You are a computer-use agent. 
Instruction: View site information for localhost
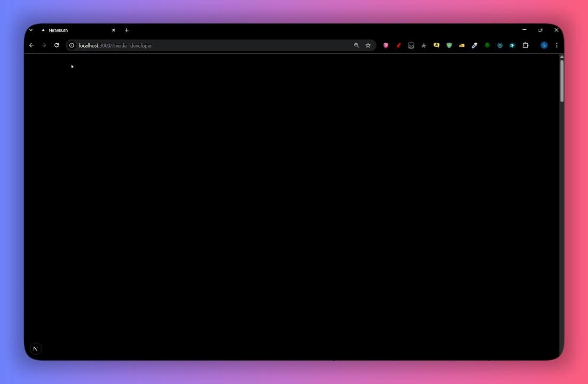[x=71, y=45]
